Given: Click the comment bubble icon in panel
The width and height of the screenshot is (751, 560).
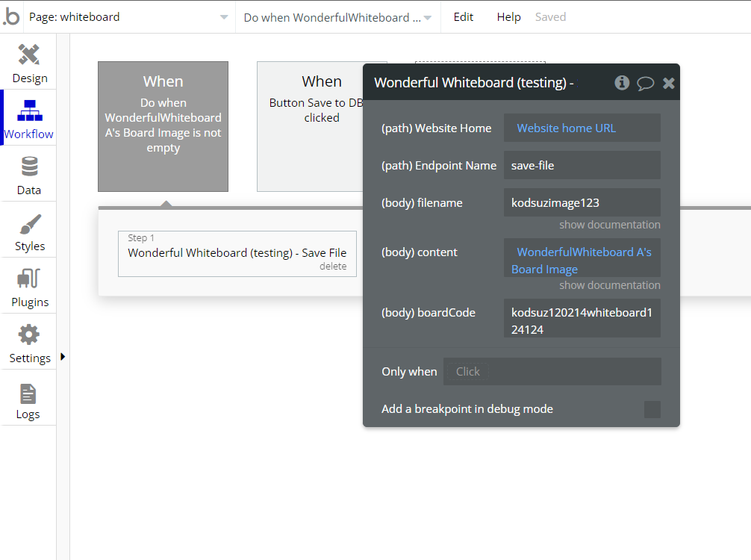Looking at the screenshot, I should click(645, 84).
